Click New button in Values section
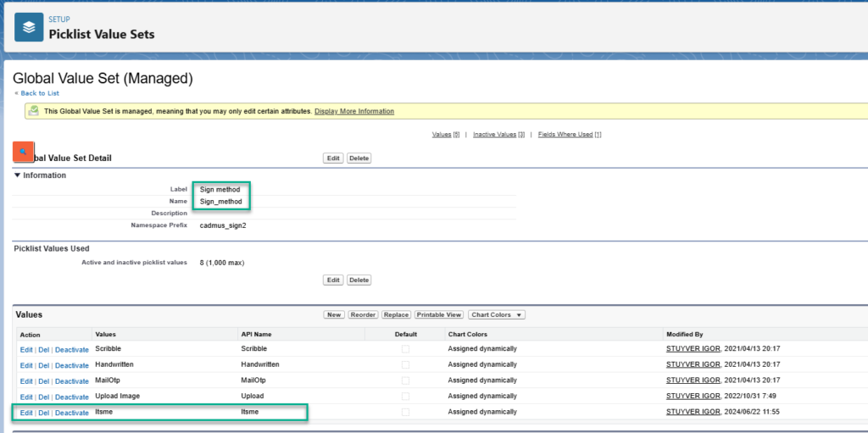 point(334,314)
